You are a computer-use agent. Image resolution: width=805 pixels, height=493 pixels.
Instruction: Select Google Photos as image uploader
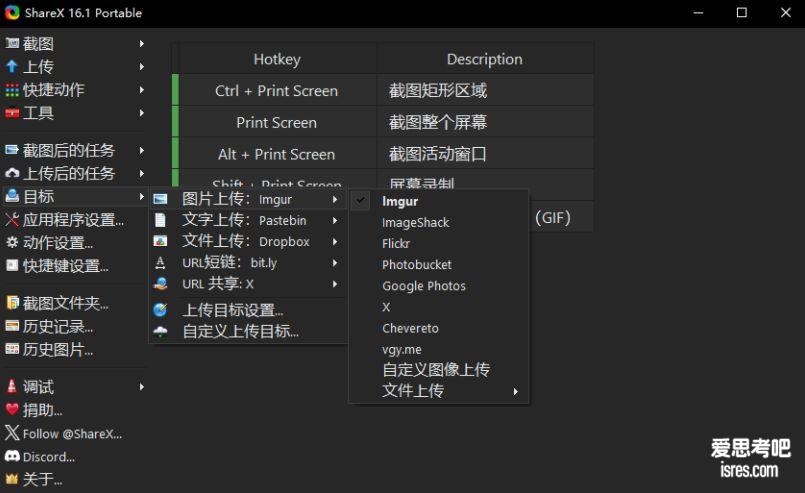[x=424, y=286]
